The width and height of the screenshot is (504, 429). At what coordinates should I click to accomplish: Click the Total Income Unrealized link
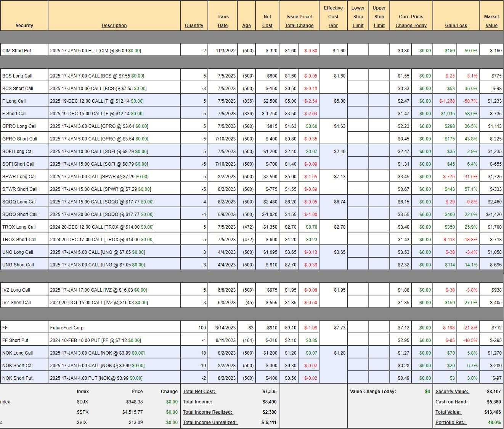tap(210, 423)
